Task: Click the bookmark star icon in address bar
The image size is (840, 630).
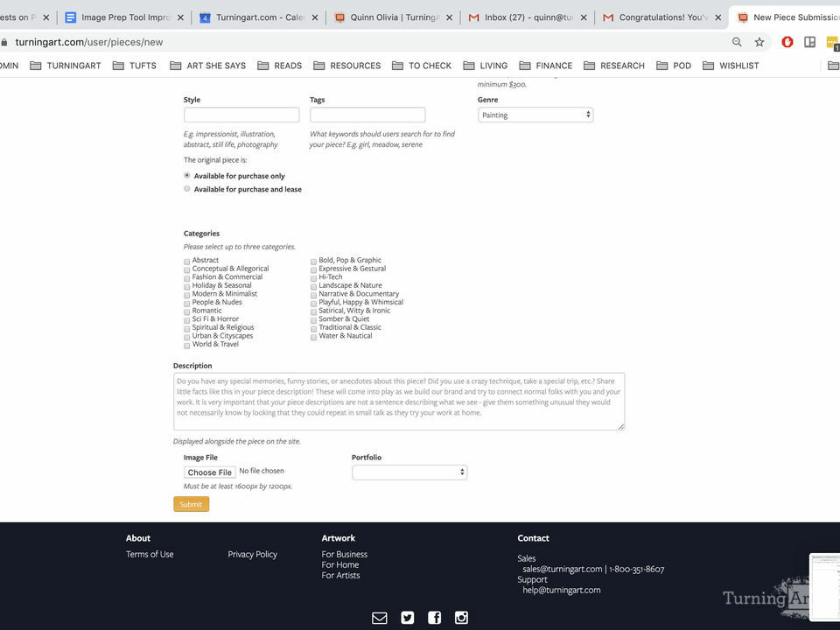Action: point(759,42)
